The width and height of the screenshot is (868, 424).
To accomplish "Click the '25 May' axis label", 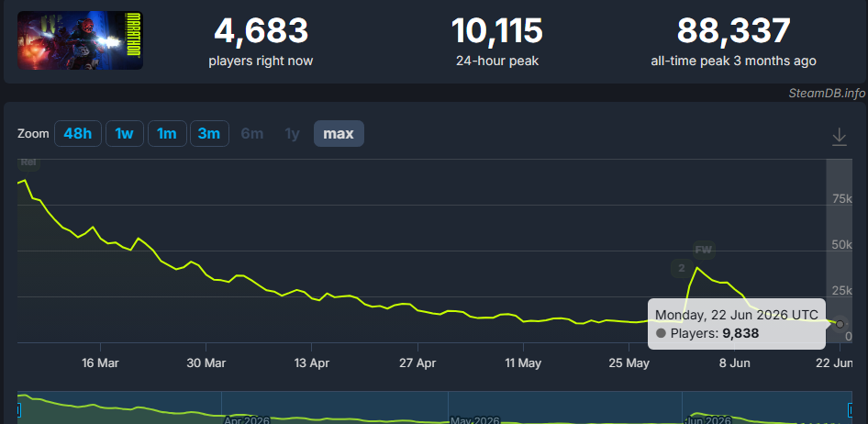I will pyautogui.click(x=629, y=363).
